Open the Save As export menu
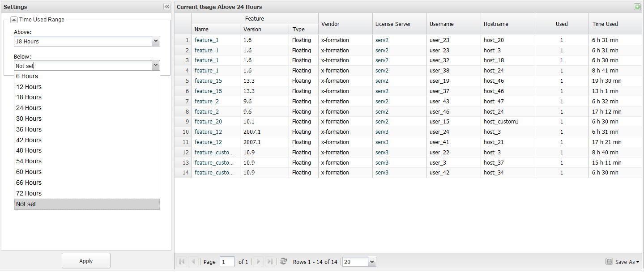The image size is (644, 272). (x=622, y=262)
